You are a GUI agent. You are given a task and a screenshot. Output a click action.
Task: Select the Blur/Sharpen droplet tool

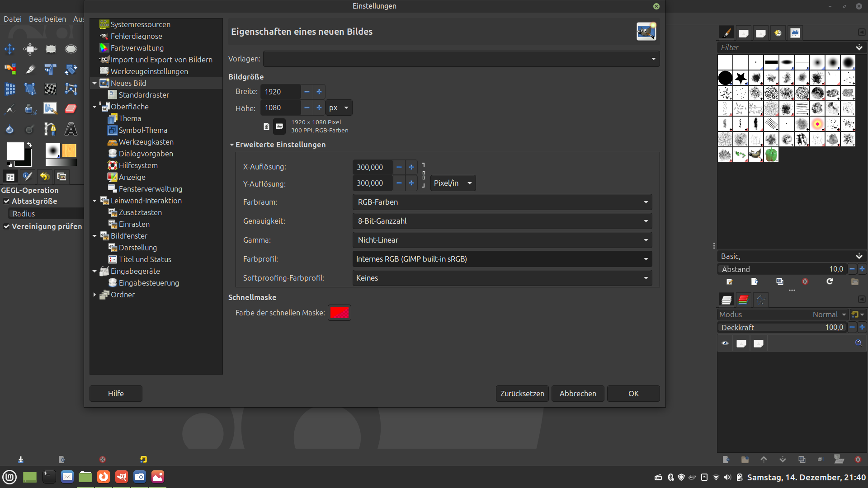tap(9, 129)
